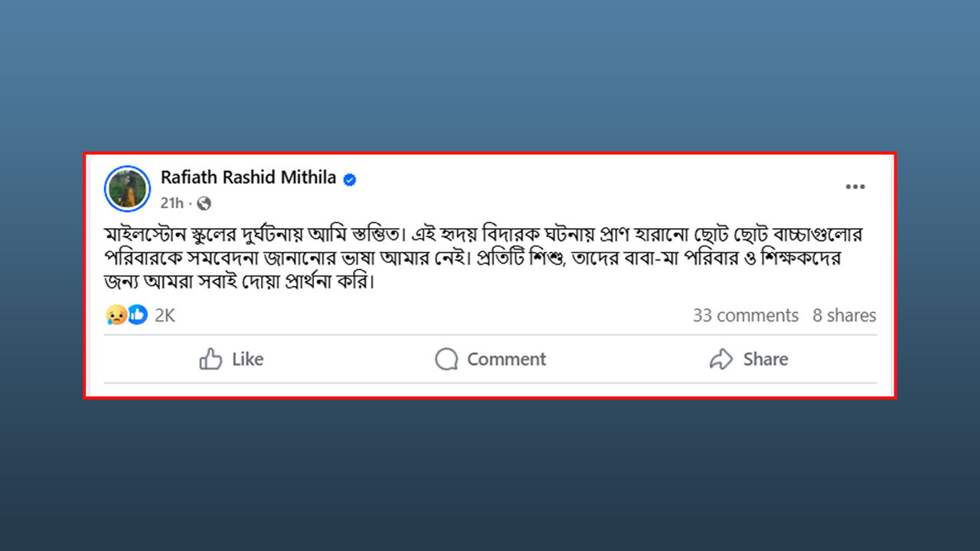Open the three-dot post options menu
The image size is (980, 551).
click(855, 187)
